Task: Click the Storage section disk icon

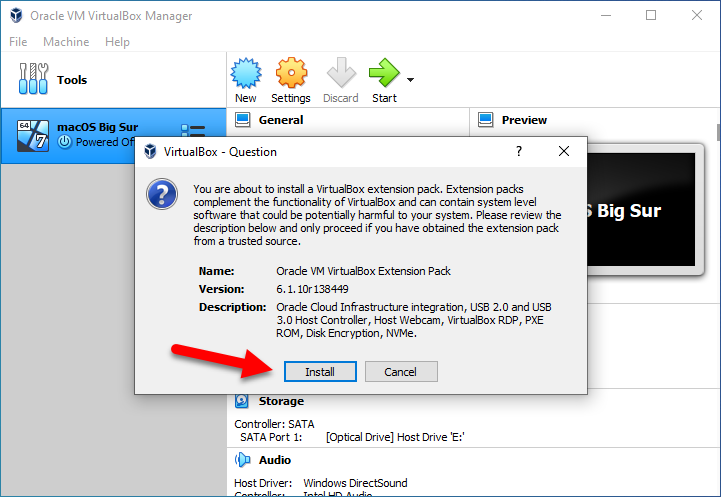Action: pyautogui.click(x=242, y=401)
